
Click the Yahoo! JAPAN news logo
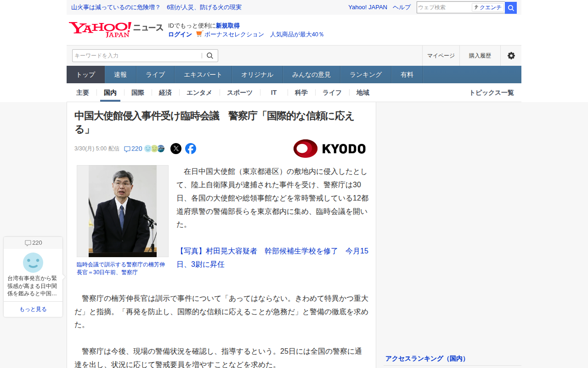click(116, 30)
